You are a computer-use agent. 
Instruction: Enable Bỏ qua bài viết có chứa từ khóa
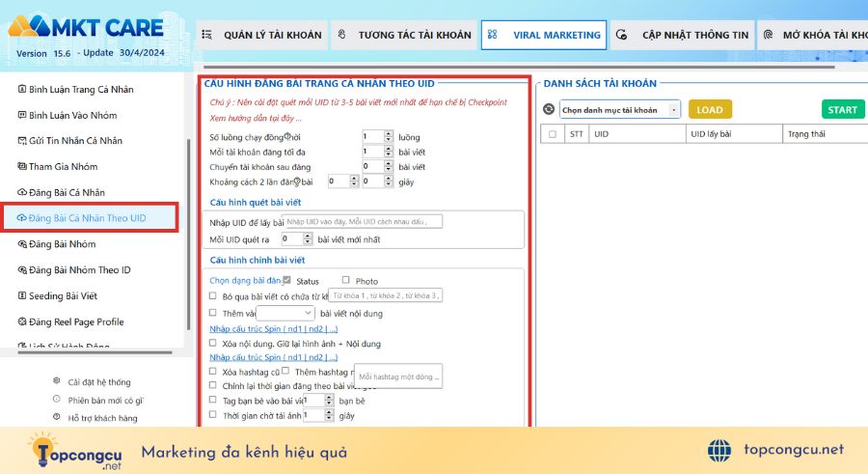click(212, 296)
